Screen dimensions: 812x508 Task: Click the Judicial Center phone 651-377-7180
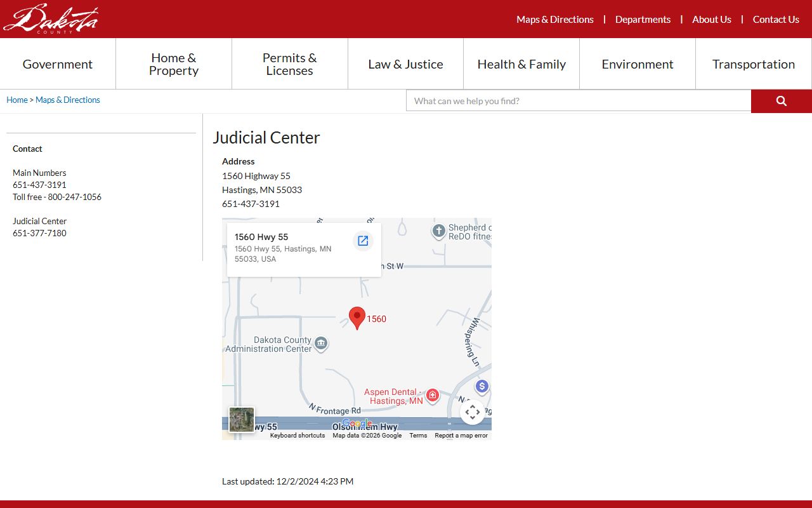pyautogui.click(x=39, y=233)
